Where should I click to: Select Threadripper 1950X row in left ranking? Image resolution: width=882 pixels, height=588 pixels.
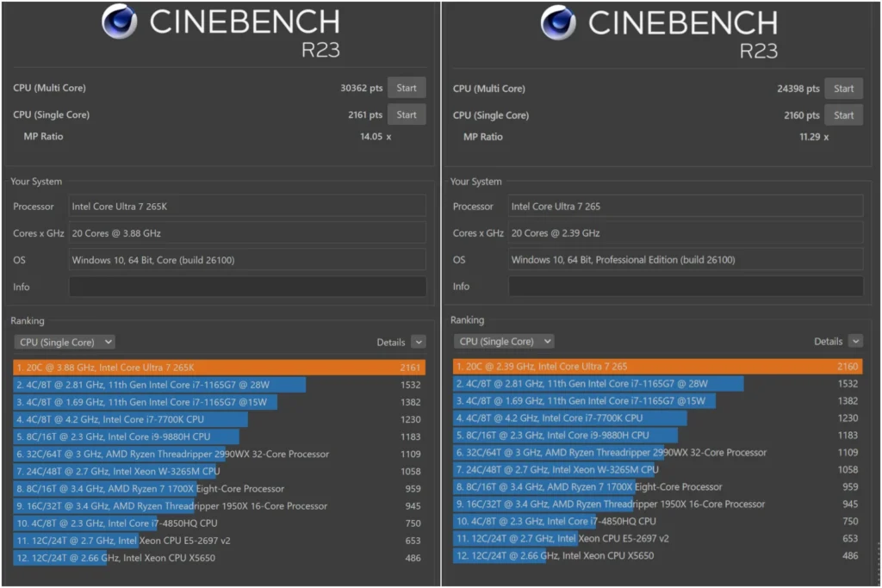click(220, 506)
